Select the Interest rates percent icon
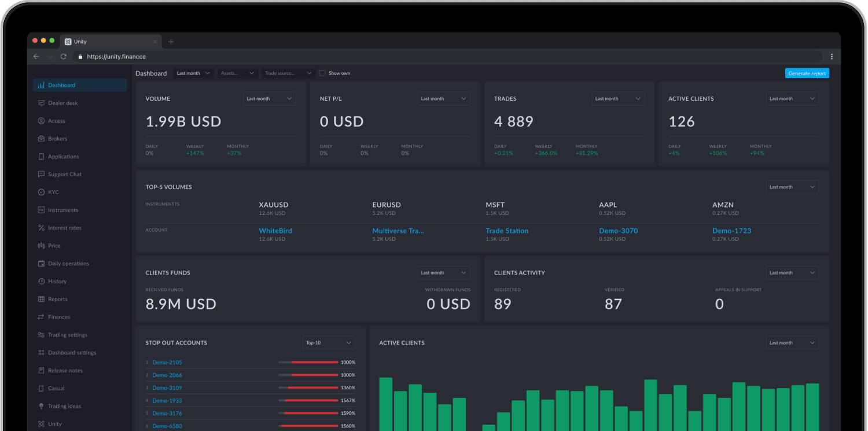This screenshot has width=868, height=431. pos(41,228)
